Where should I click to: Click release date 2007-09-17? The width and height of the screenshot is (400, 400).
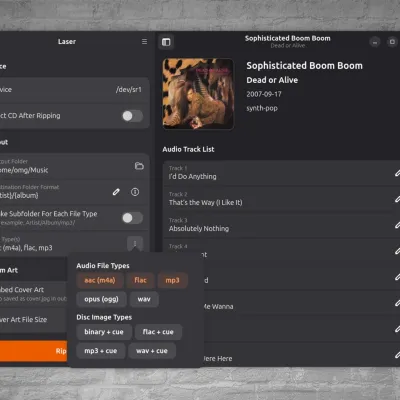point(264,94)
